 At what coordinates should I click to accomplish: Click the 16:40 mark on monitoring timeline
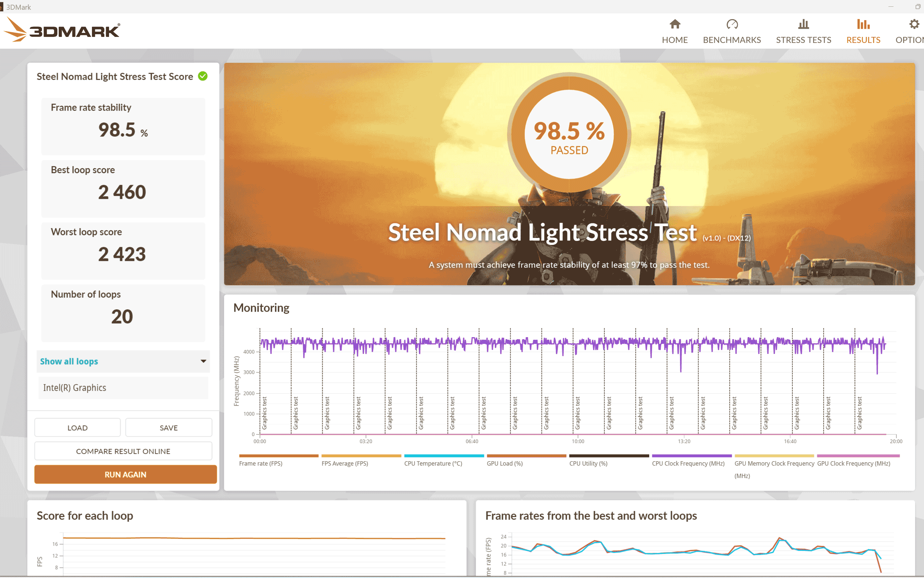coord(790,441)
